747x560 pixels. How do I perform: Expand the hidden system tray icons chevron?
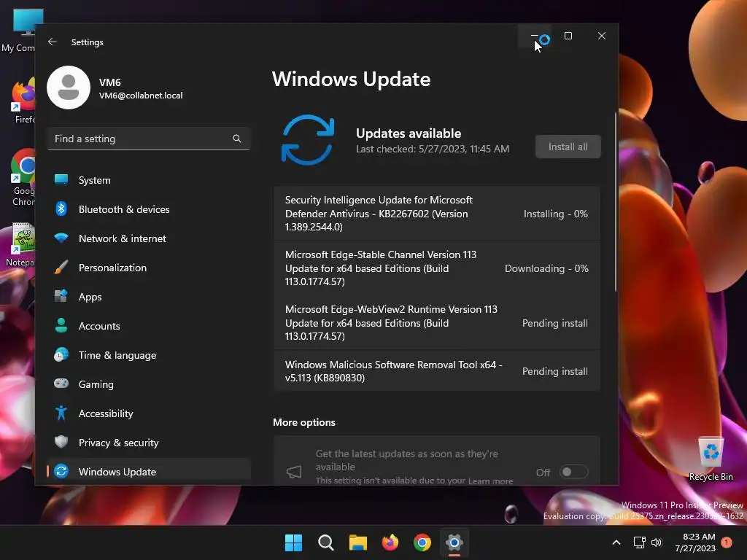[616, 542]
